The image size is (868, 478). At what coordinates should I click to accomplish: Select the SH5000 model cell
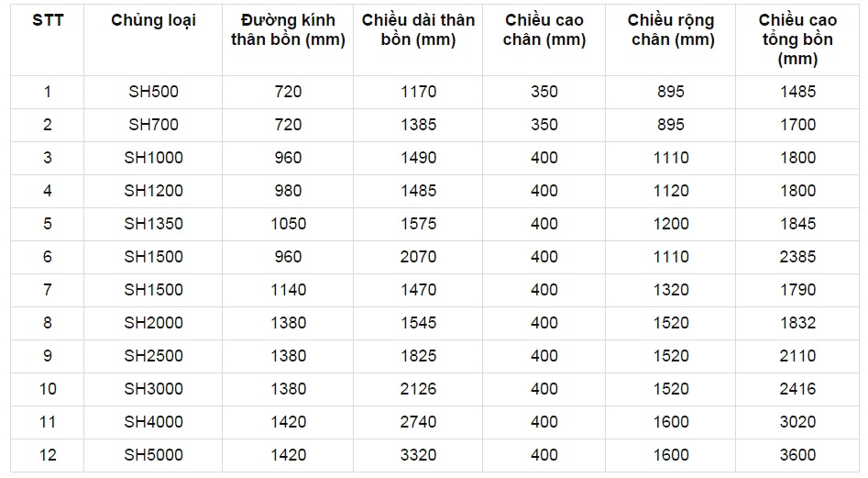pyautogui.click(x=153, y=455)
